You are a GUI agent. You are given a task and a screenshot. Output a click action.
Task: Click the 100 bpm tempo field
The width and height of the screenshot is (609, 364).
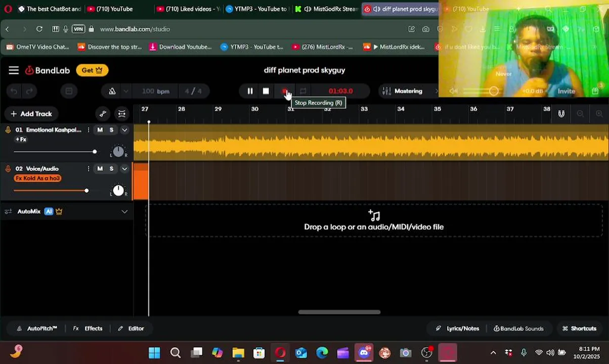click(x=155, y=91)
